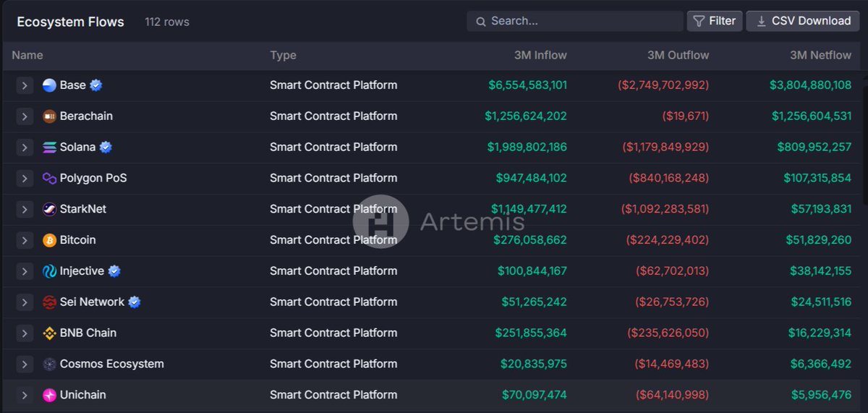Click the 112 rows count label
Image resolution: width=868 pixels, height=413 pixels.
(167, 22)
